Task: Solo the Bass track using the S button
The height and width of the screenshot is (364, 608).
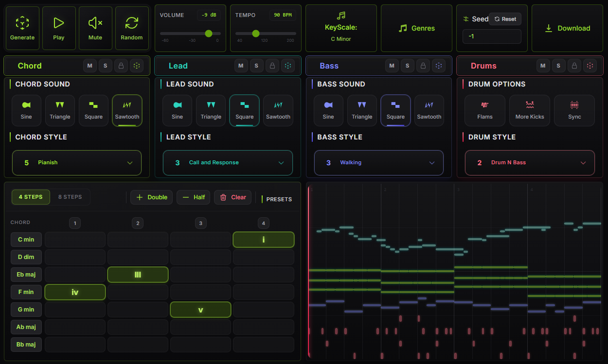Action: click(408, 66)
